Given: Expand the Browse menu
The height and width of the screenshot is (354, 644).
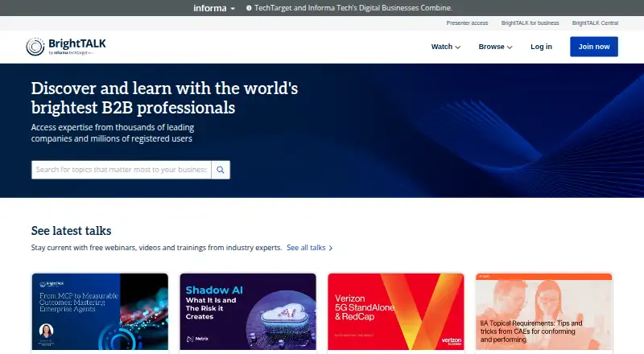Looking at the screenshot, I should tap(495, 47).
